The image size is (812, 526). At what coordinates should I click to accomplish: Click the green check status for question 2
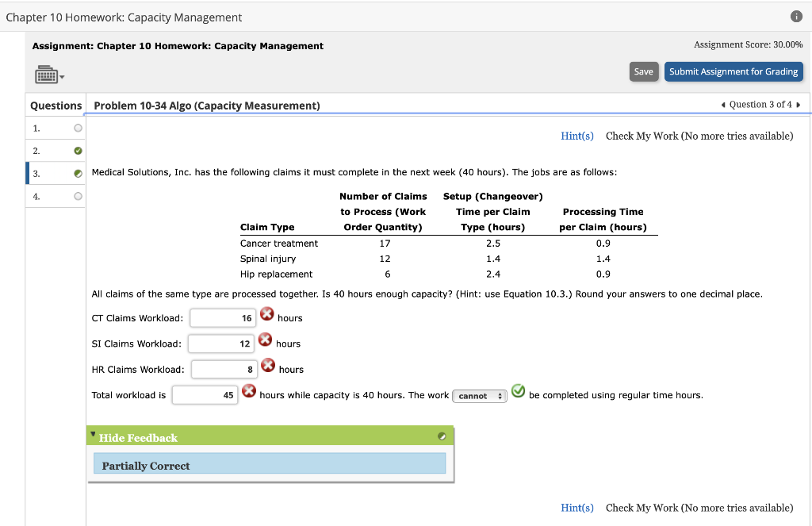tap(77, 151)
